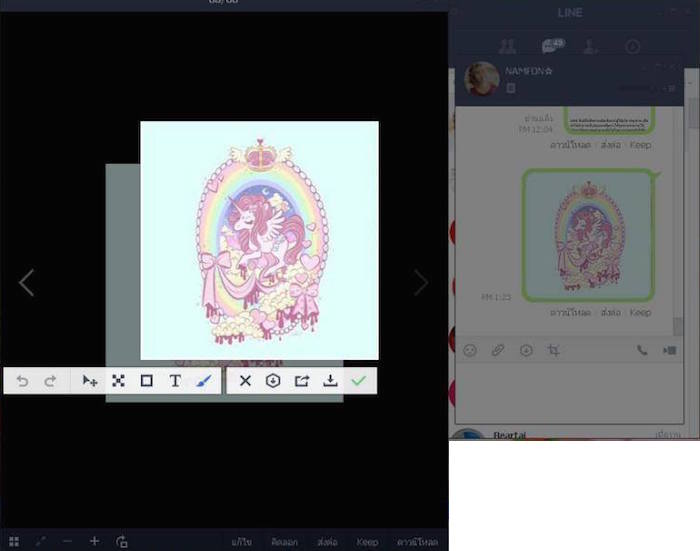Image resolution: width=700 pixels, height=551 pixels.
Task: Cancel the capture with the X icon
Action: point(245,381)
